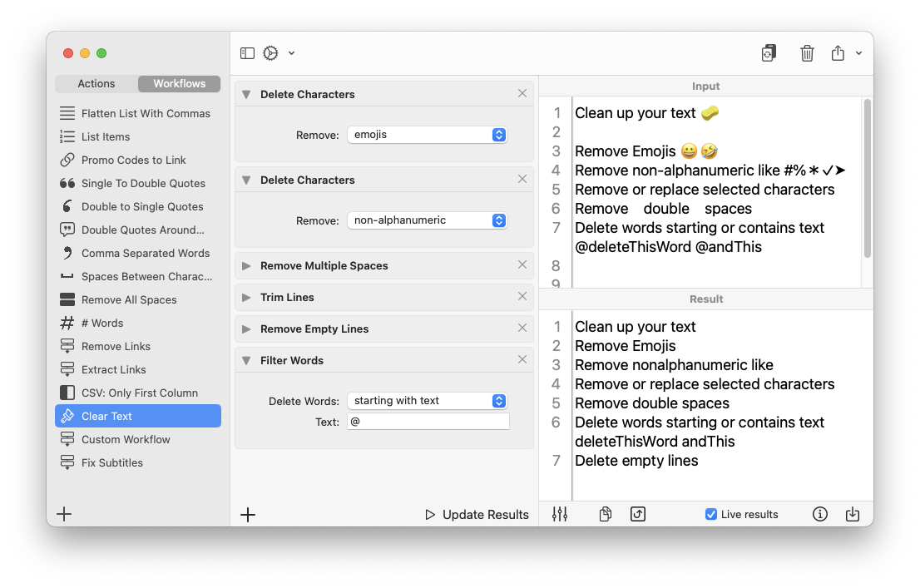
Task: Select CSV: Only First Column workflow
Action: (x=138, y=393)
